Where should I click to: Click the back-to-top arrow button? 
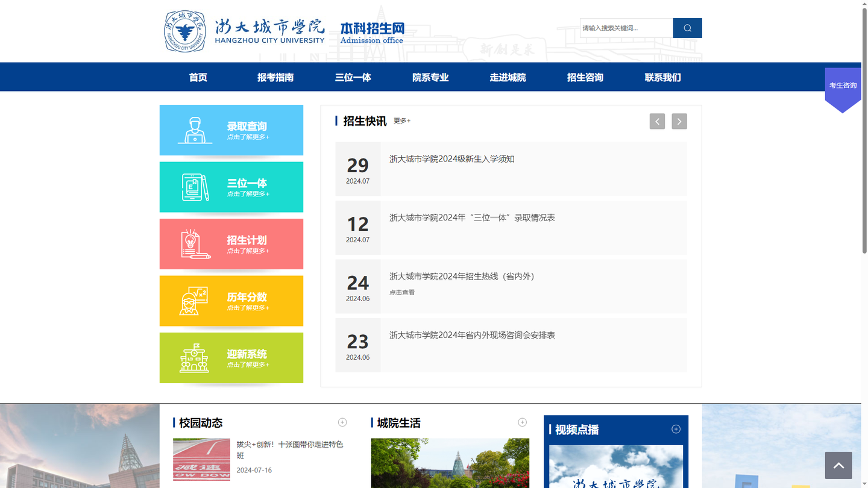pyautogui.click(x=838, y=465)
